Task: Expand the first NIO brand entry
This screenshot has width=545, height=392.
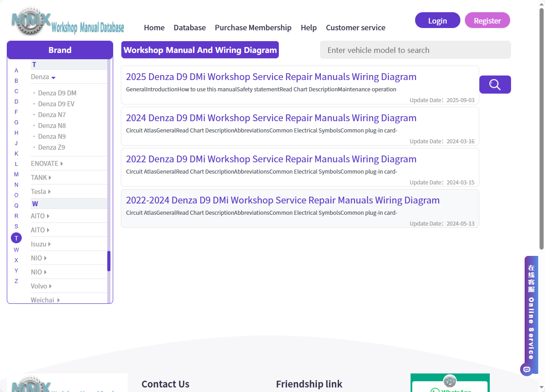Action: [x=39, y=258]
